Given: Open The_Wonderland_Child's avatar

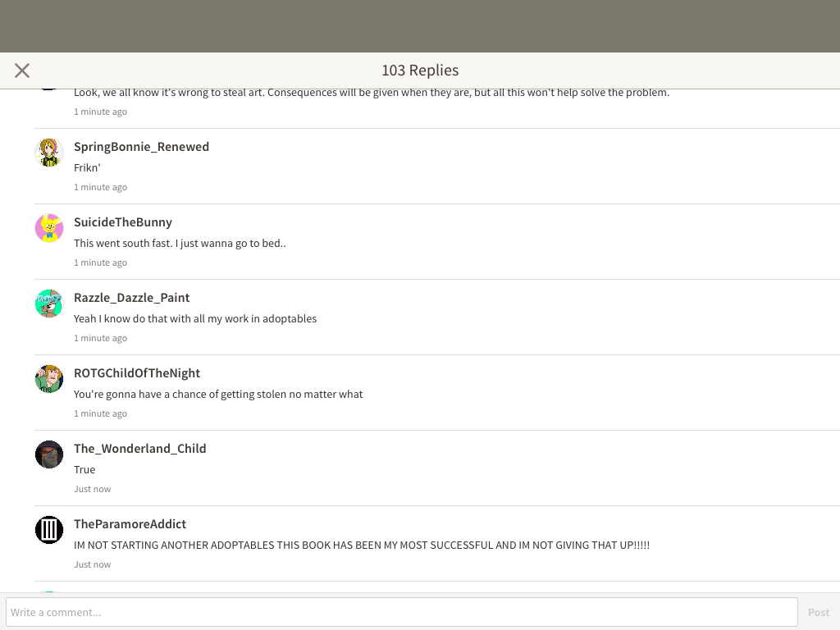Looking at the screenshot, I should [x=49, y=454].
